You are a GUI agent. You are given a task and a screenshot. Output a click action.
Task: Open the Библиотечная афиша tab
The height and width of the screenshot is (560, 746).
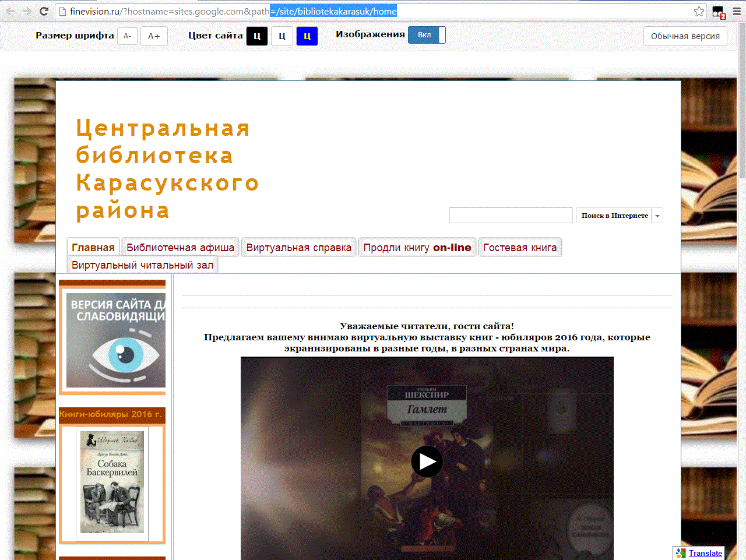click(181, 248)
